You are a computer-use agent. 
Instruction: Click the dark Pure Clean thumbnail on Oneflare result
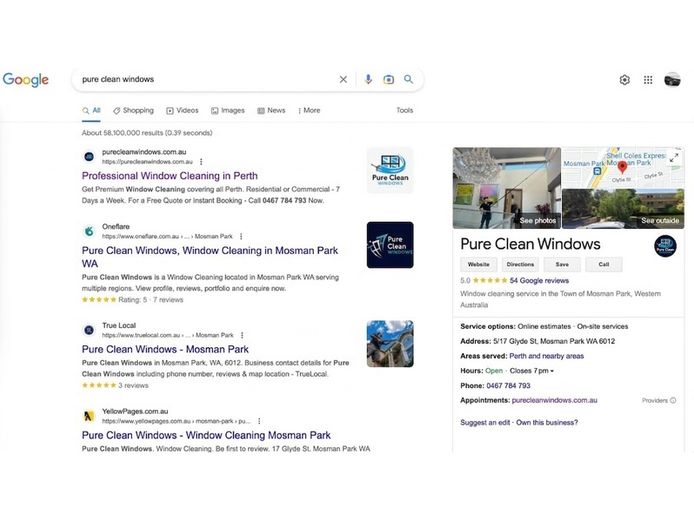click(x=390, y=245)
